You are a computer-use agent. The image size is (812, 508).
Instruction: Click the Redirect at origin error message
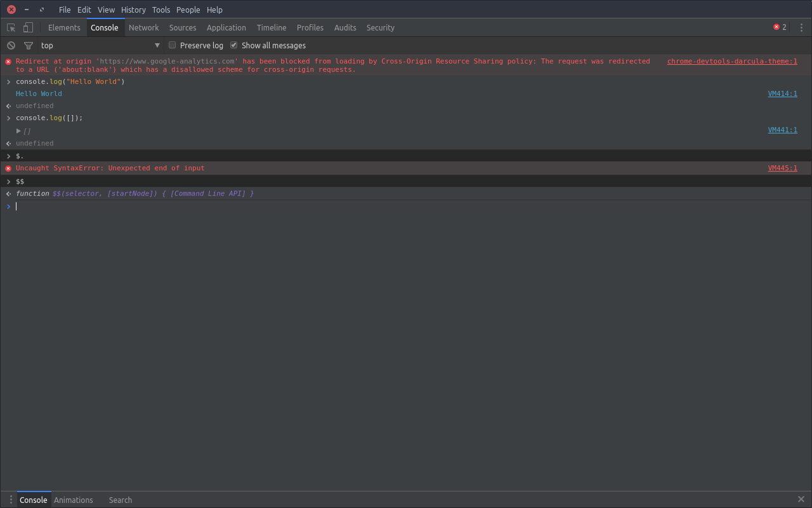[x=333, y=65]
